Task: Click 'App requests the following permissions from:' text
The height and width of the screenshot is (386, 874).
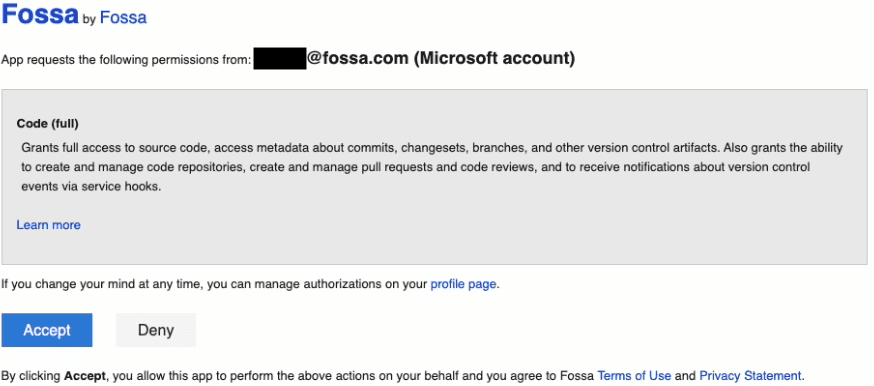Action: coord(126,60)
